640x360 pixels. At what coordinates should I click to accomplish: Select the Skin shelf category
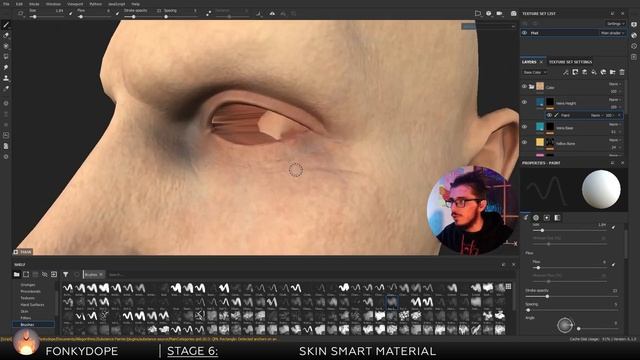[x=24, y=311]
